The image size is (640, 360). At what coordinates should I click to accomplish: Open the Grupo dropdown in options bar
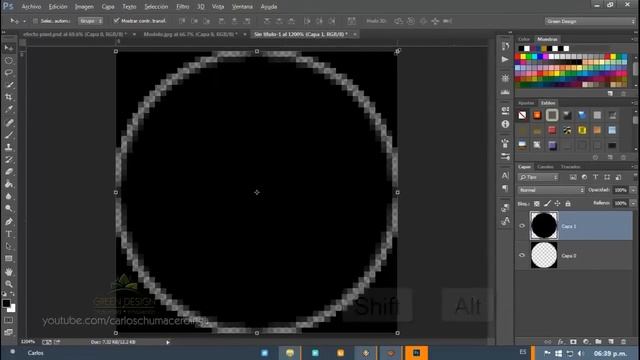click(x=91, y=21)
